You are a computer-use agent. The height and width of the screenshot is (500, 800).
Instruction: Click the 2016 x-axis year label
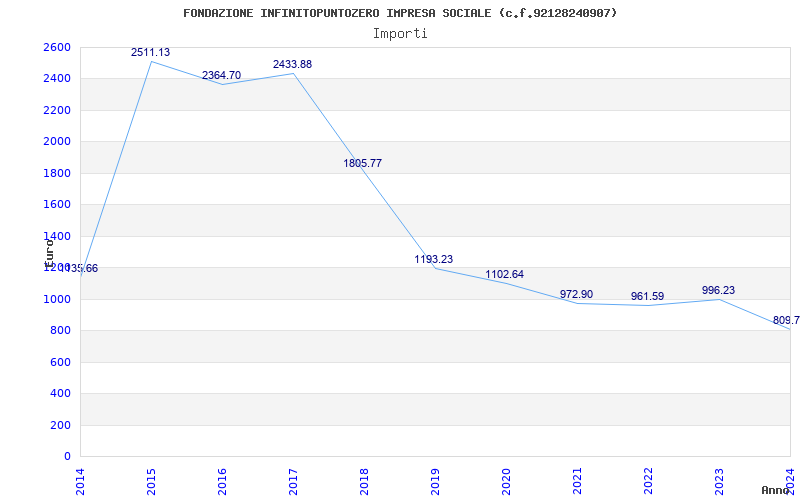(x=222, y=482)
